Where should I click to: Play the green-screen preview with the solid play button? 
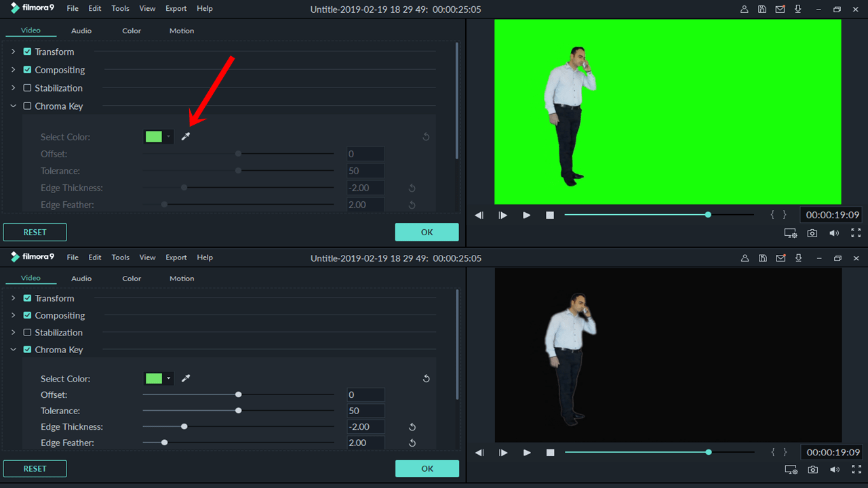tap(527, 215)
